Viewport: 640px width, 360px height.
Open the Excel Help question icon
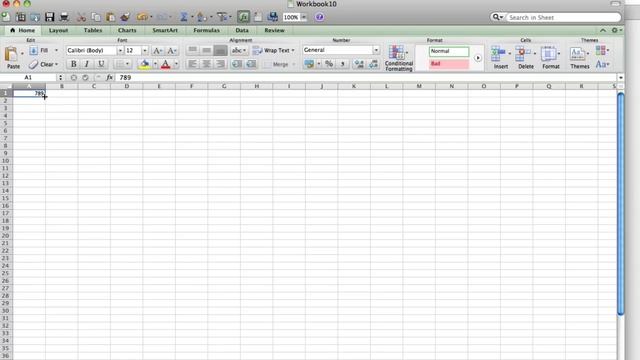pos(320,17)
